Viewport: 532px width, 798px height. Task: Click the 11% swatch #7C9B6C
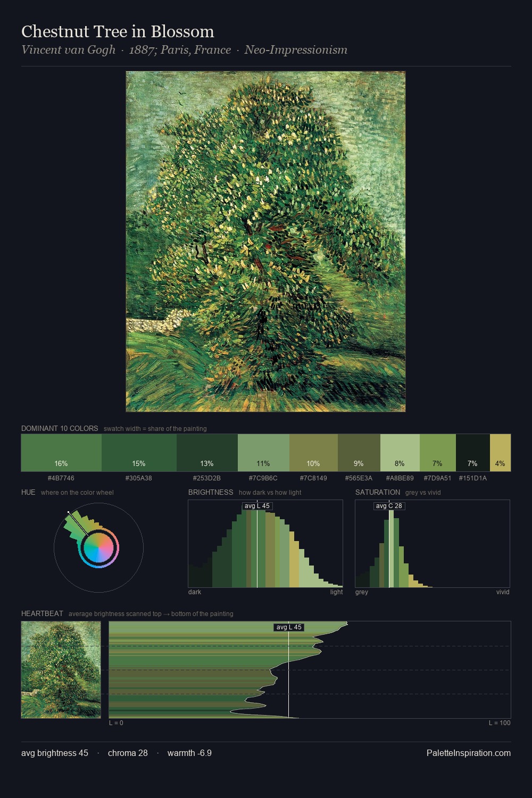click(263, 453)
